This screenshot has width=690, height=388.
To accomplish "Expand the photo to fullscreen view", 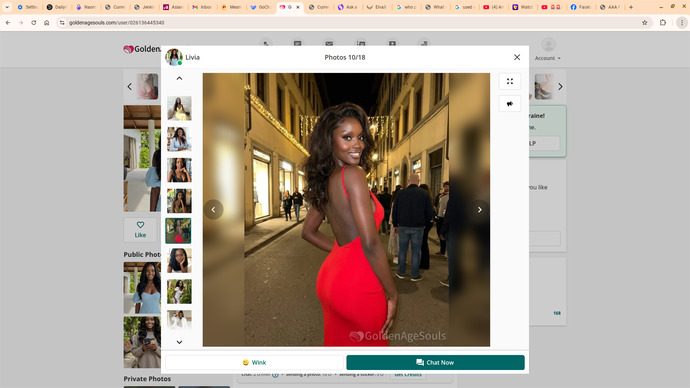I will click(510, 81).
